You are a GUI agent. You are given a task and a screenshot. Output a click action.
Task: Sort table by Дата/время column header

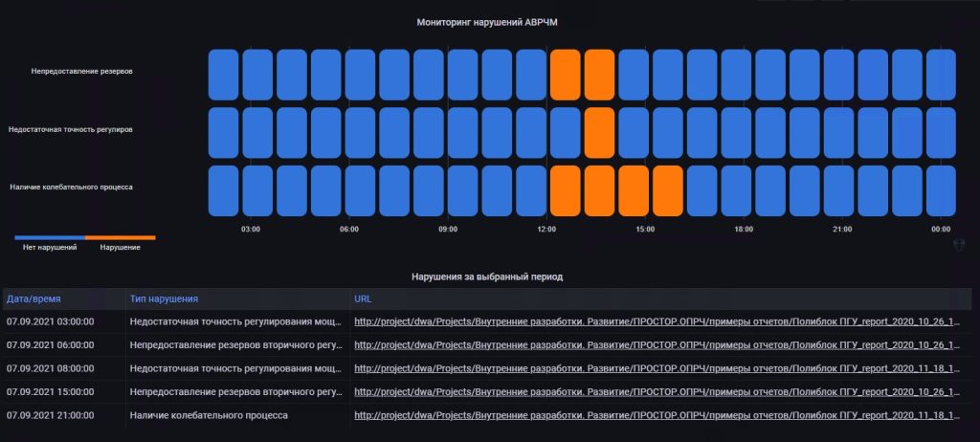coord(33,298)
